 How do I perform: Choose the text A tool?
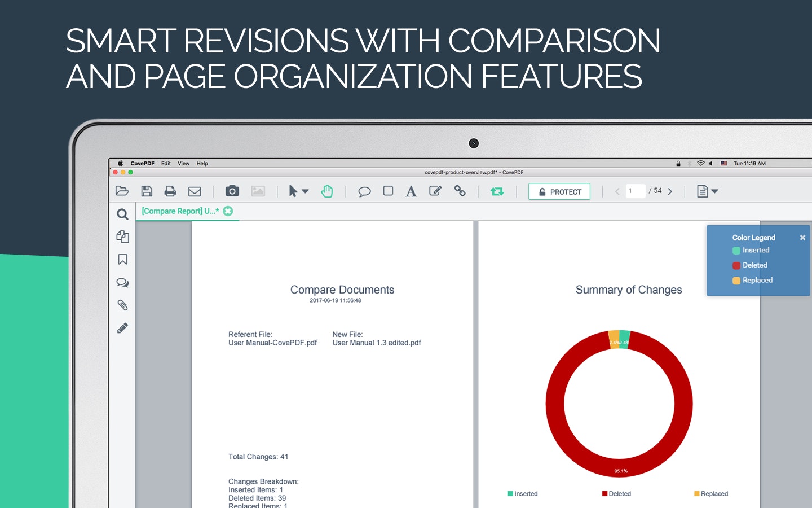pyautogui.click(x=411, y=191)
